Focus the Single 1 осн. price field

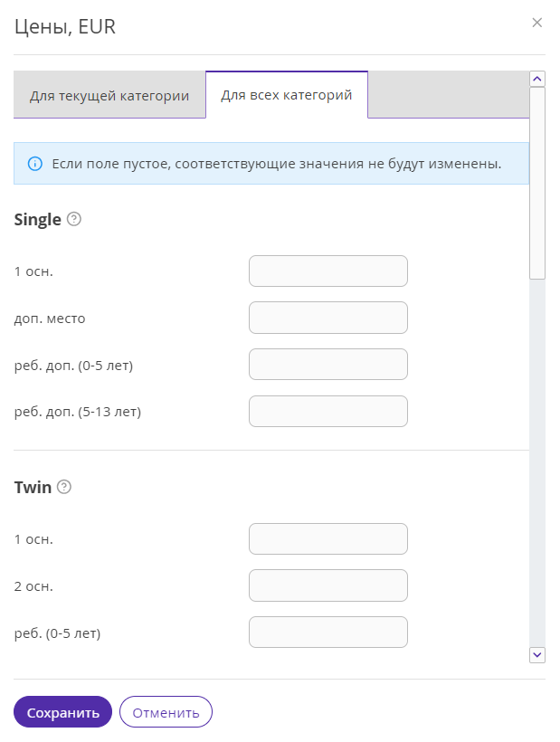328,271
